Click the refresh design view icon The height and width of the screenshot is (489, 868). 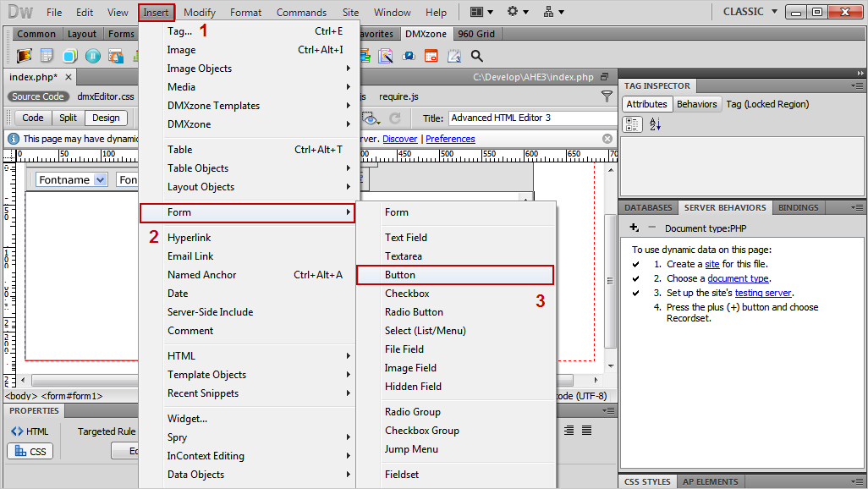[395, 118]
